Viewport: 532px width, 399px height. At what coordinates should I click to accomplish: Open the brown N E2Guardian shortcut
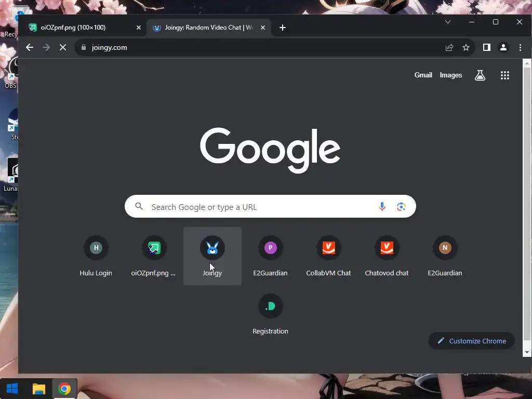(445, 256)
